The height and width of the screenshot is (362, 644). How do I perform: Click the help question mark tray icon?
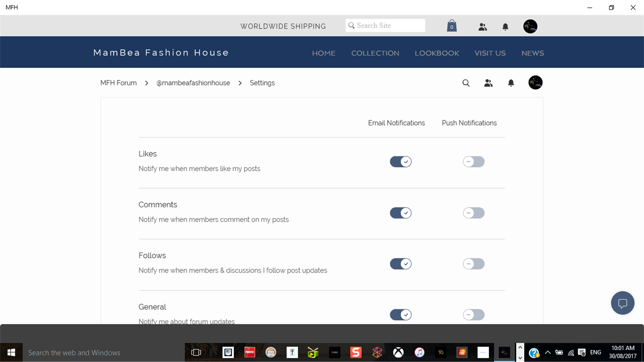534,353
